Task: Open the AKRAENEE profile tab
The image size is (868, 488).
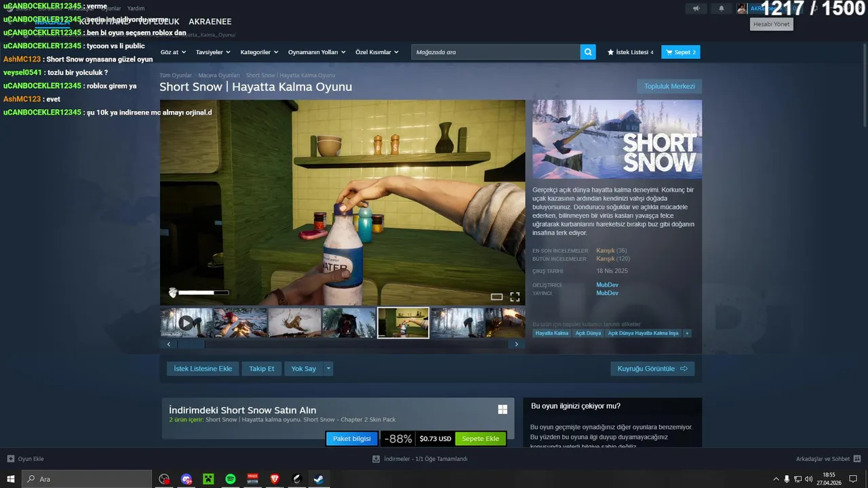Action: 210,22
